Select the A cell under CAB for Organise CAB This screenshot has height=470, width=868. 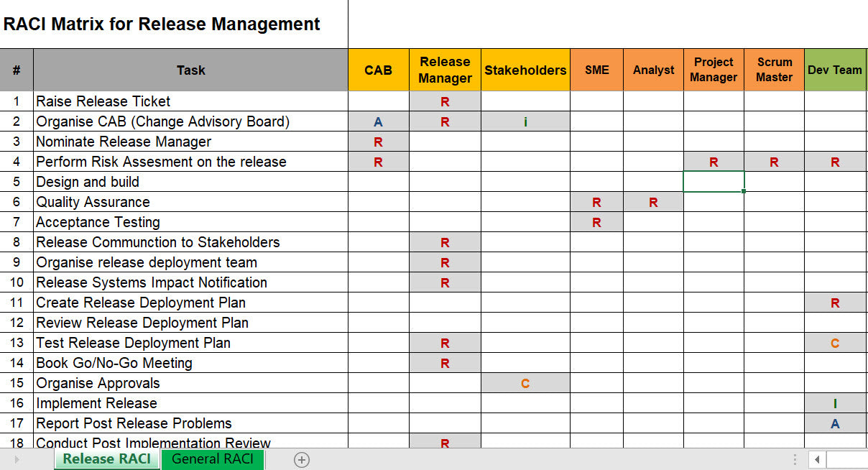point(378,121)
